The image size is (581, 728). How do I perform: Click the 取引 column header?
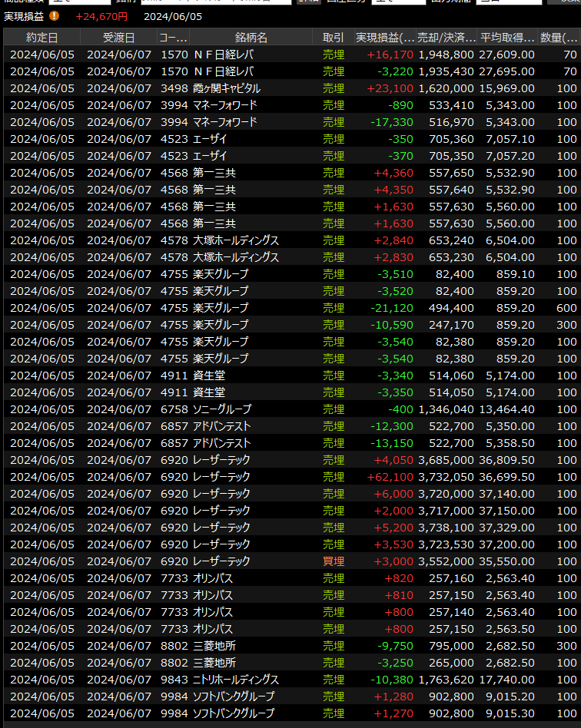pos(333,38)
